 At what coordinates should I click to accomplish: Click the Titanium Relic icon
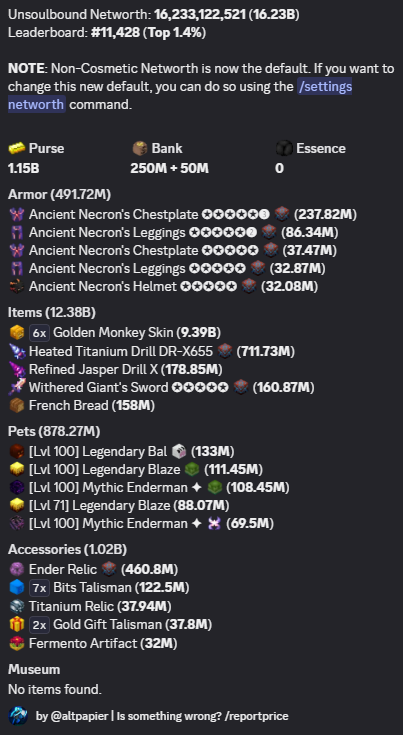click(17, 606)
